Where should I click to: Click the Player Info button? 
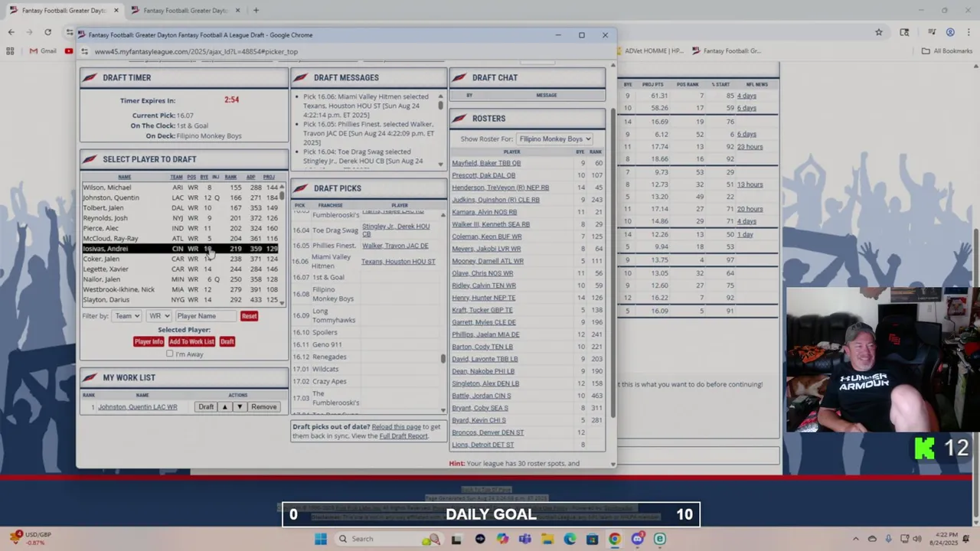click(x=149, y=341)
